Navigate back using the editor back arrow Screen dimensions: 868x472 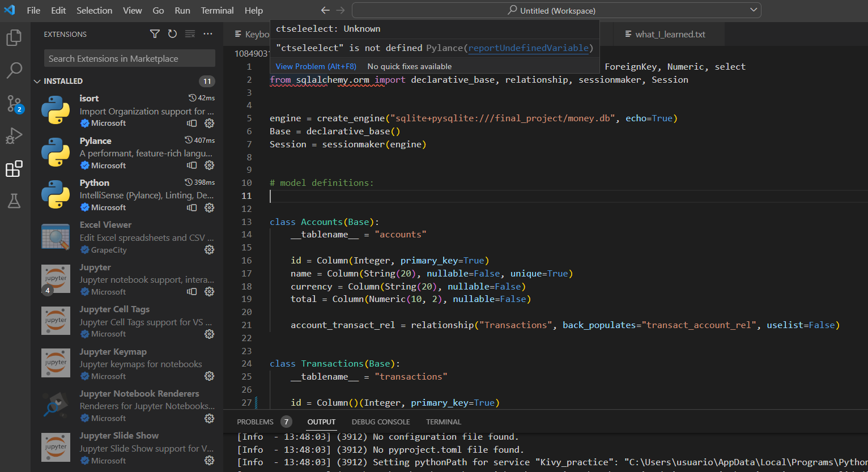tap(325, 10)
